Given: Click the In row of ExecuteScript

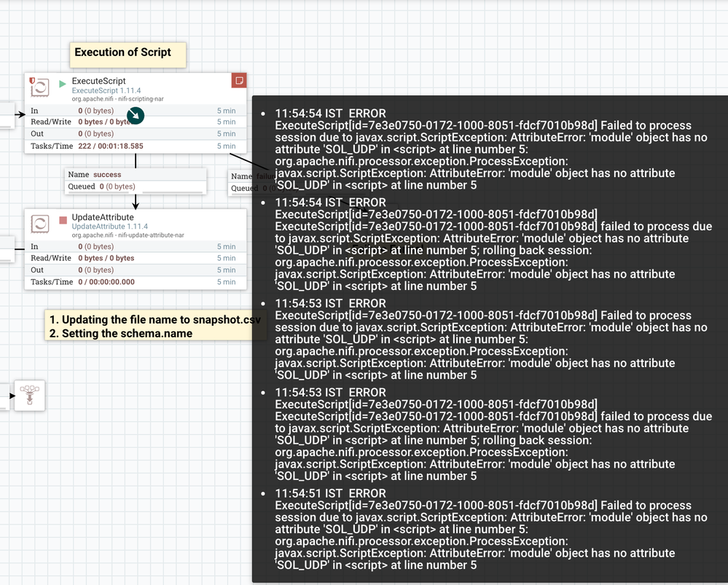Looking at the screenshot, I should click(136, 111).
